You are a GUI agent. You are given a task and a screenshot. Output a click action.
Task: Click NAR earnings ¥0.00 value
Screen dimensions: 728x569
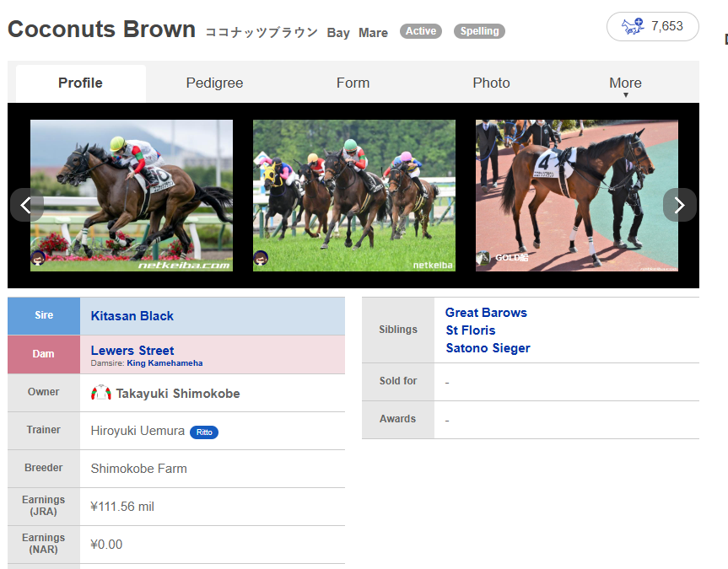coord(106,545)
